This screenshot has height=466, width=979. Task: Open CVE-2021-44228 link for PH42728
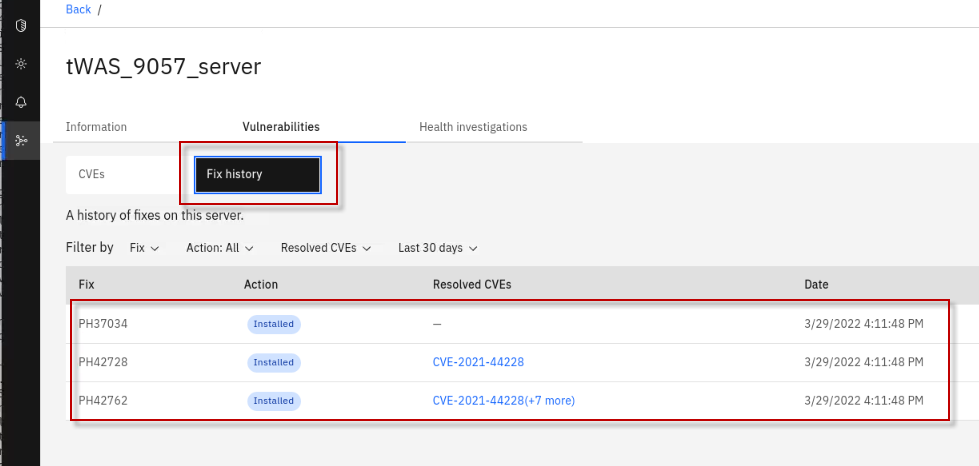click(x=478, y=362)
